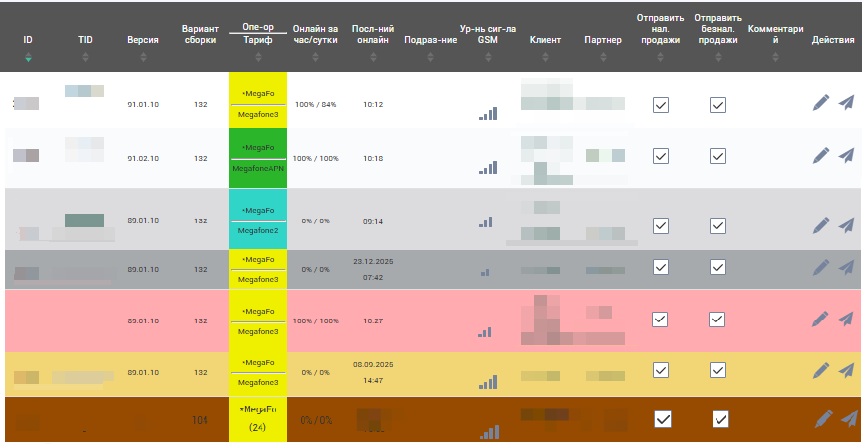This screenshot has width=867, height=444.
Task: Click the green MegafoneAPN tariff cell
Action: coord(258,170)
